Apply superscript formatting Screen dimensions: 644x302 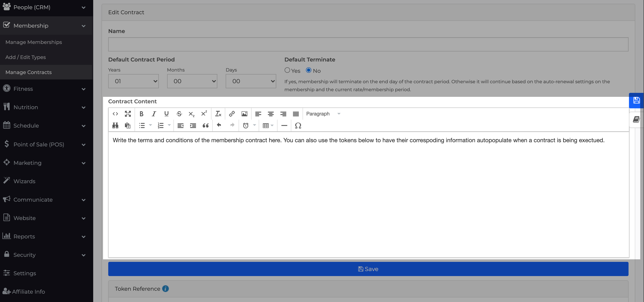(x=204, y=114)
